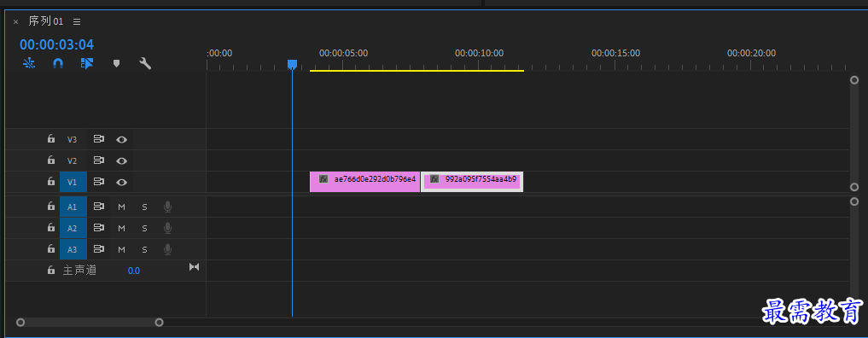Solo audio track A1
Image resolution: width=868 pixels, height=338 pixels.
pos(144,207)
